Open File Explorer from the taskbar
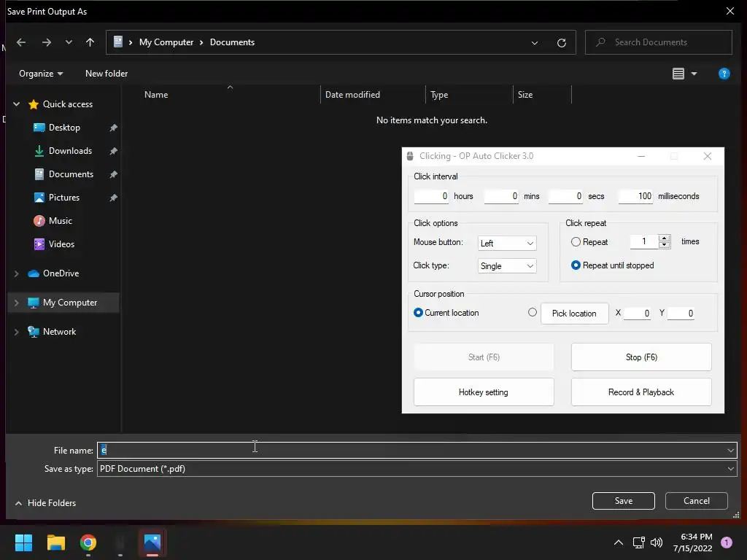The width and height of the screenshot is (747, 560). coord(55,542)
